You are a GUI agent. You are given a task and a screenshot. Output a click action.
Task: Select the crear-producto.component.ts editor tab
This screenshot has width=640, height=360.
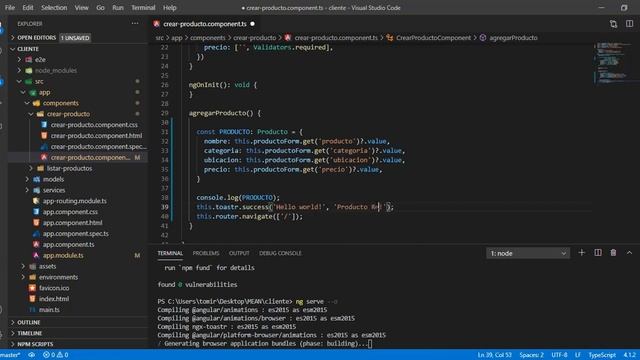click(x=204, y=24)
